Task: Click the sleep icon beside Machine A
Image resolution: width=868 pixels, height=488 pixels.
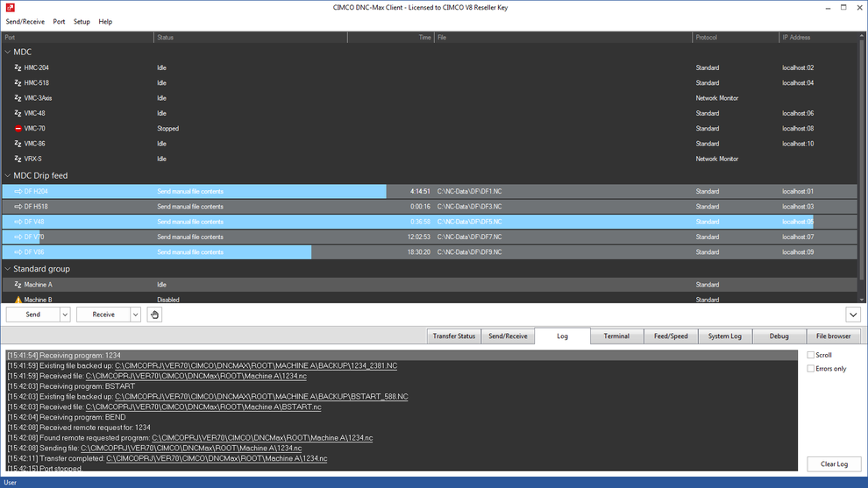Action: [x=18, y=285]
